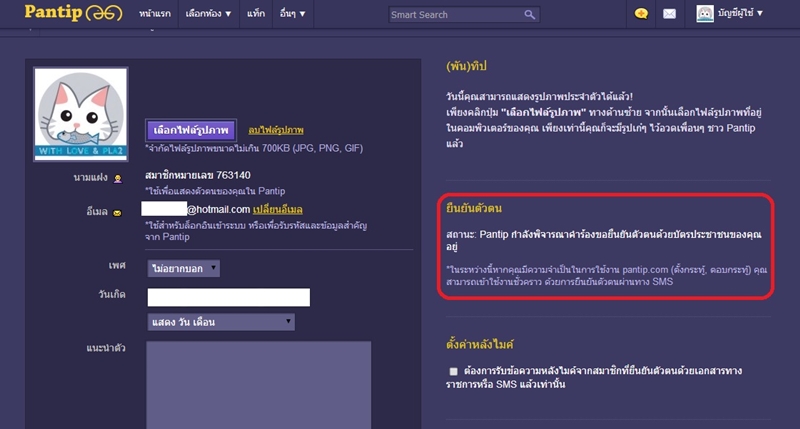
Task: Click the วันเกิด birthday input field
Action: pos(229,297)
